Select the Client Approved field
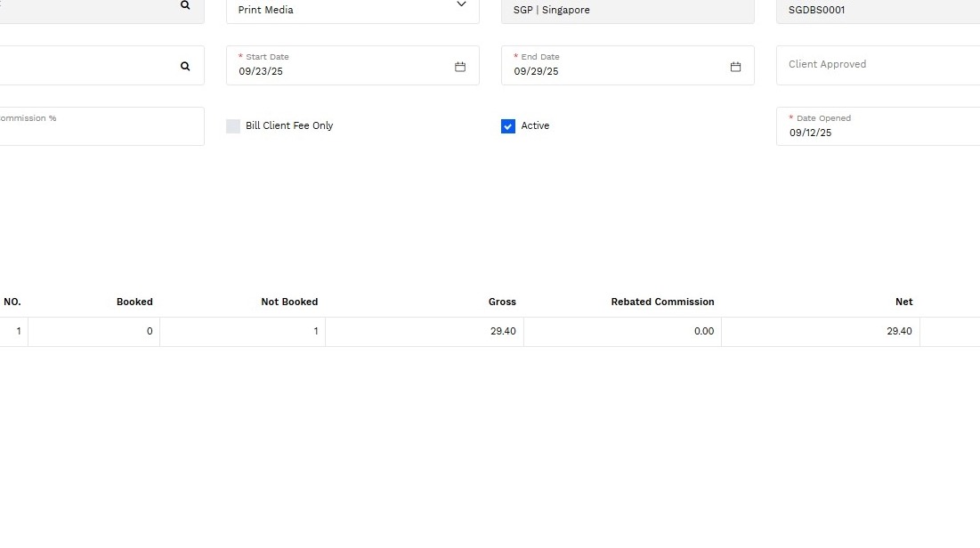Viewport: 980px width, 548px height. 877,65
